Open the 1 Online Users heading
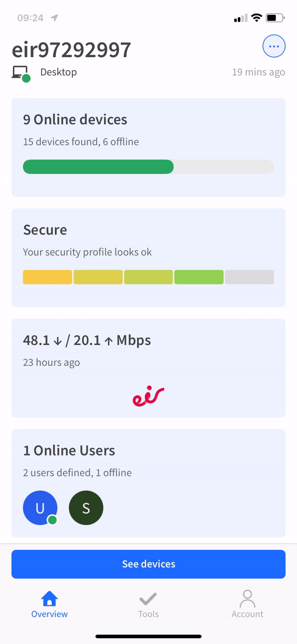This screenshot has height=644, width=297. tap(69, 451)
